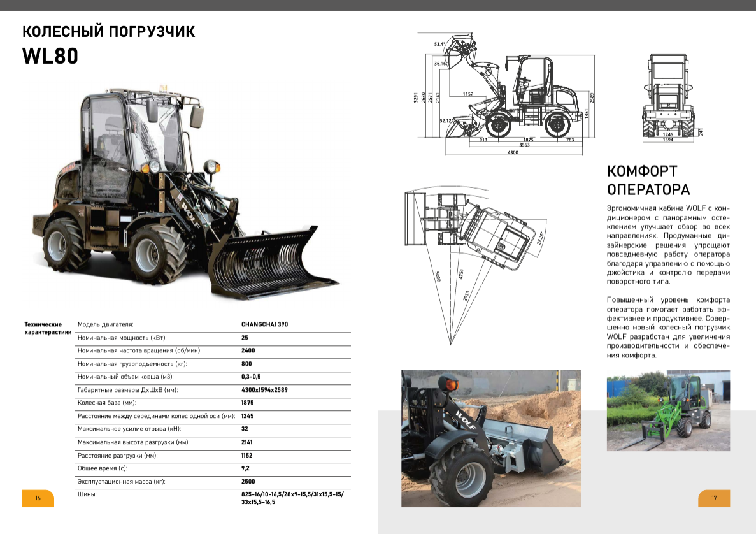
Task: Click the WL80 model heading
Action: point(50,56)
